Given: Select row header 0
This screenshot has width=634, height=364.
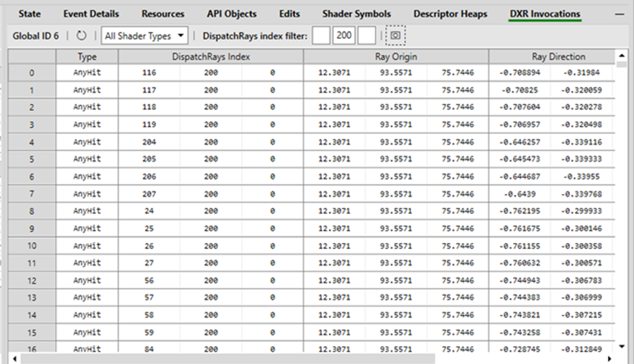Looking at the screenshot, I should 32,73.
